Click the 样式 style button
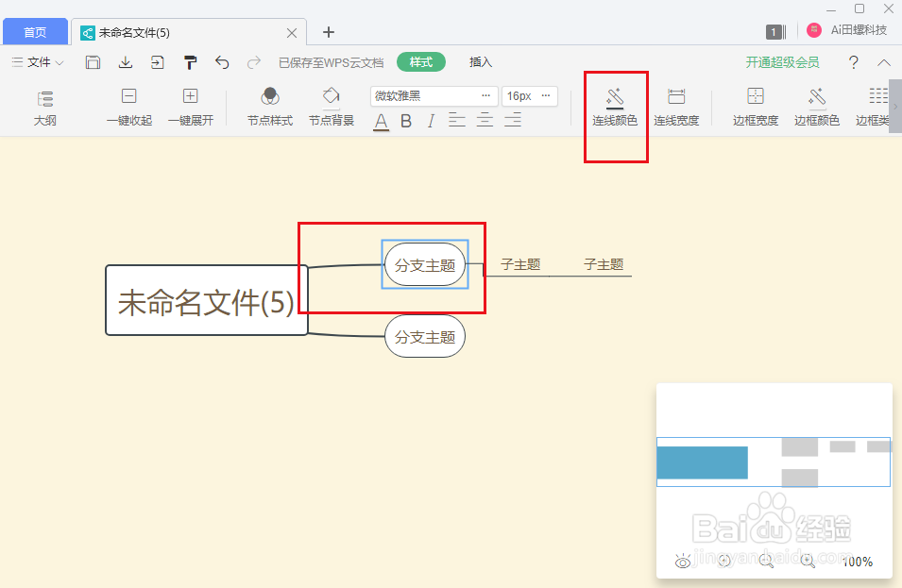The height and width of the screenshot is (588, 902). point(420,61)
